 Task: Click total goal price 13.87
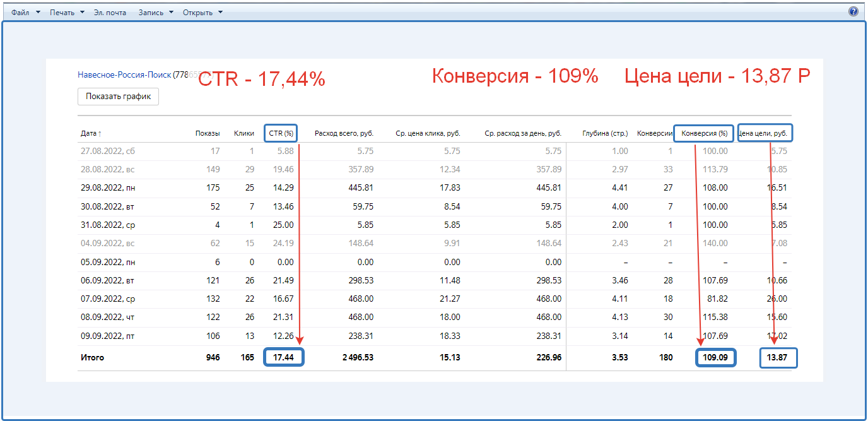pyautogui.click(x=777, y=357)
